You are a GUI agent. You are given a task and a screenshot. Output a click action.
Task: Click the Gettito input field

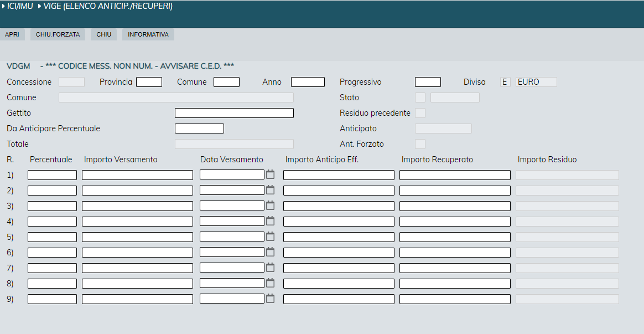tap(234, 113)
